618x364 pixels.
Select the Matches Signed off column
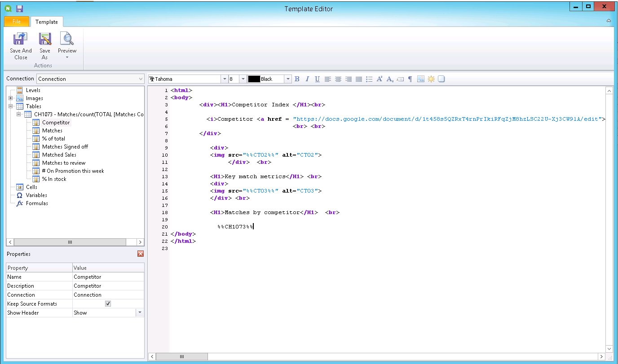65,147
